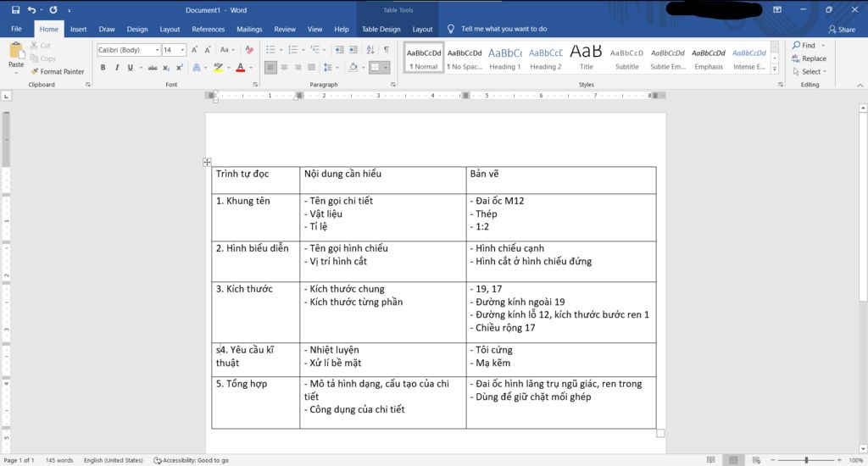
Task: Click Tell me what you want to do
Action: coord(504,29)
